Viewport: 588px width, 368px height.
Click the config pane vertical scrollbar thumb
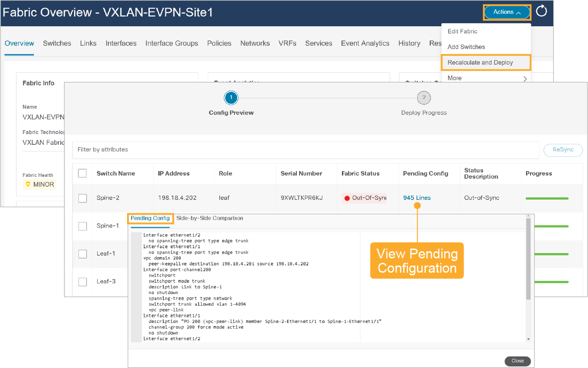tap(528, 259)
